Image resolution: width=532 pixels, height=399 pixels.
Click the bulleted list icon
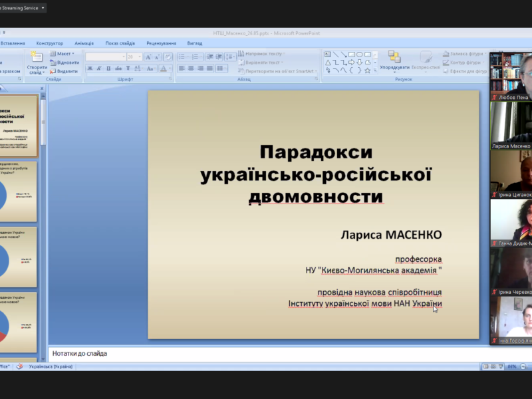point(183,57)
